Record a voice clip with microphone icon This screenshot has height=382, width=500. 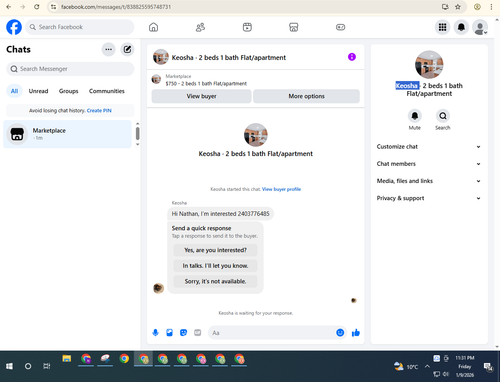pos(155,333)
